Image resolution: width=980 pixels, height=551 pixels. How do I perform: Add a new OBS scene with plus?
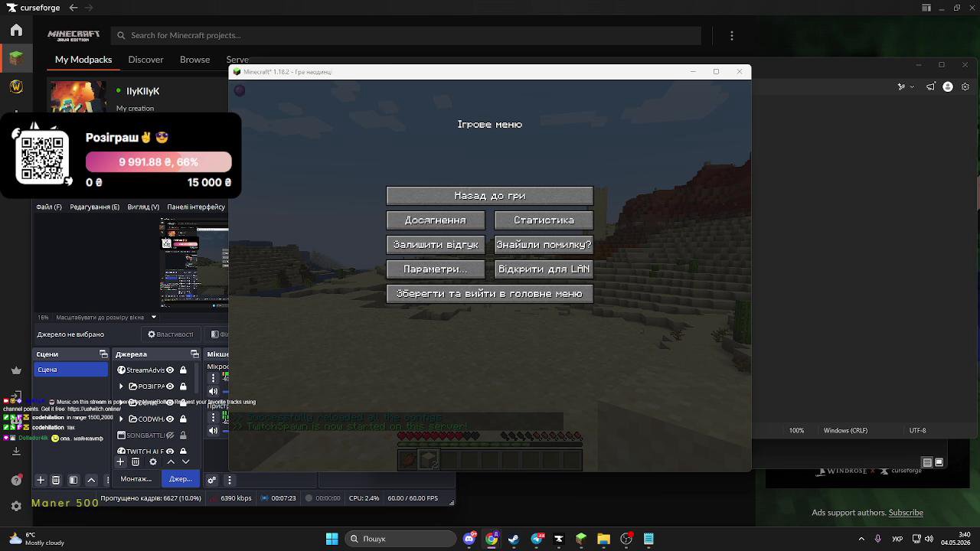coord(41,480)
